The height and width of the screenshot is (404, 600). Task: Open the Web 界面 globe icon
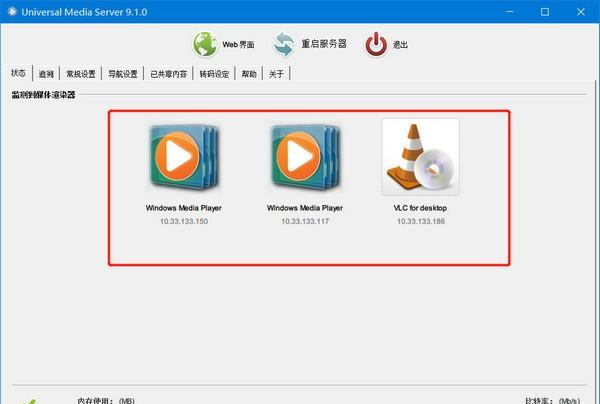click(205, 44)
